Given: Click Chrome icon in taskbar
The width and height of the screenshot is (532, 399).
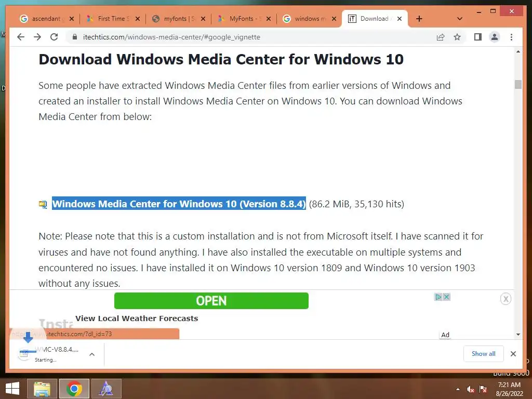Looking at the screenshot, I should pos(74,389).
